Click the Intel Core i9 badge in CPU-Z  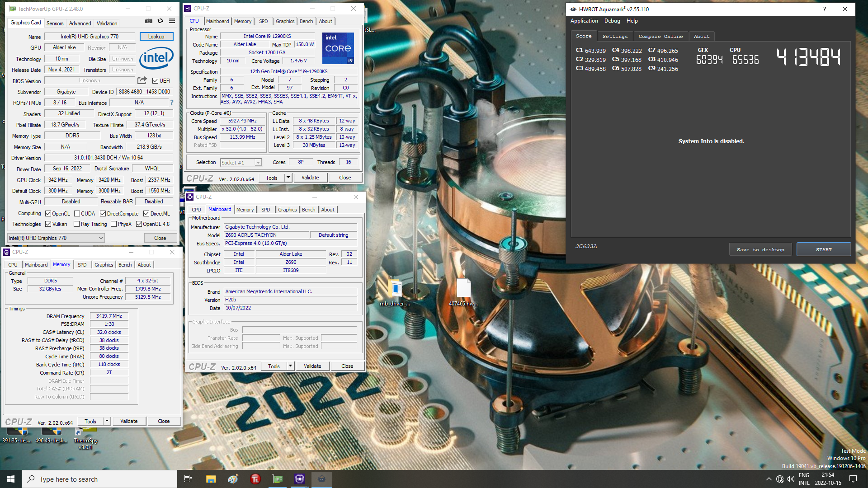click(x=338, y=48)
